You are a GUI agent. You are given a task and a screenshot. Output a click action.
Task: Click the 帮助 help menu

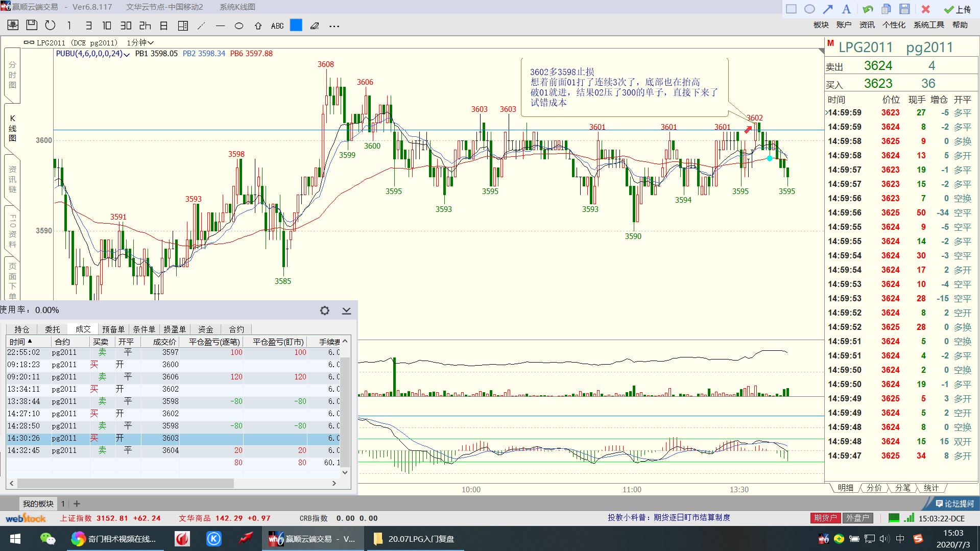pos(960,25)
